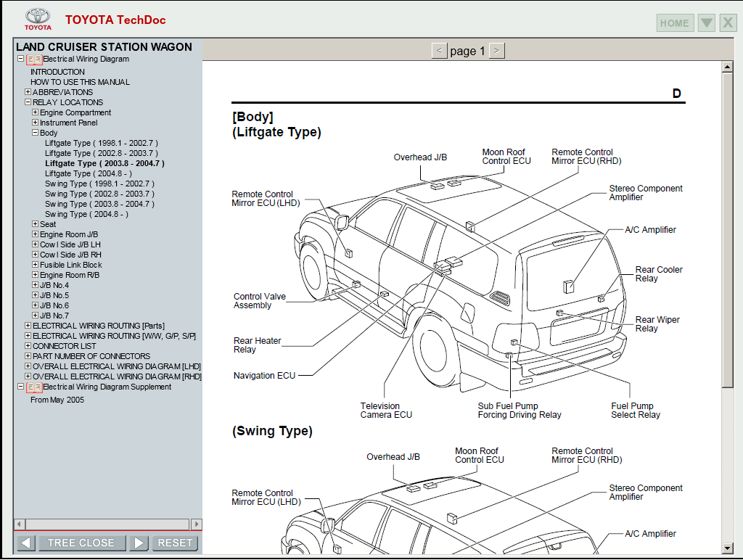Click the tree panel scroll-left arrow
This screenshot has width=743, height=560.
(19, 524)
